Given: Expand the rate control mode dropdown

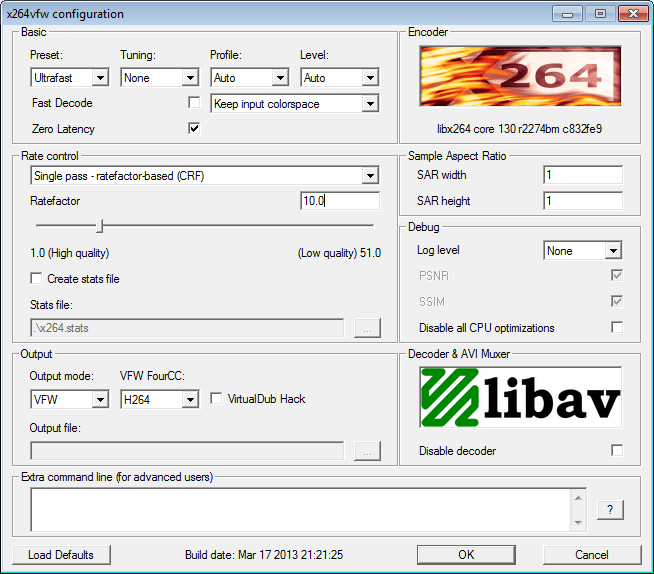Looking at the screenshot, I should 204,176.
